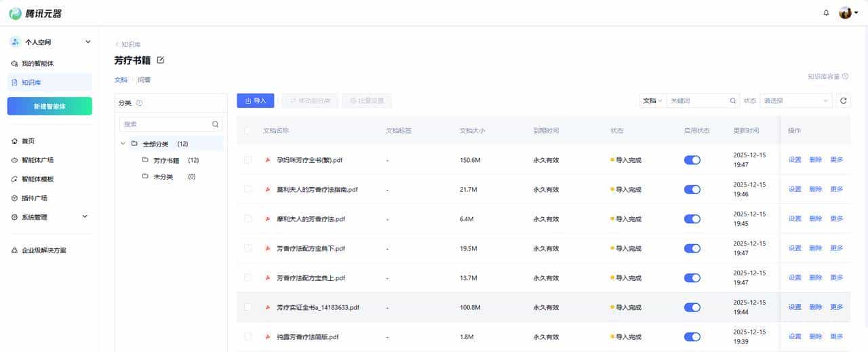868x352 pixels.
Task: Switch to the 文档 tab
Action: pos(121,79)
